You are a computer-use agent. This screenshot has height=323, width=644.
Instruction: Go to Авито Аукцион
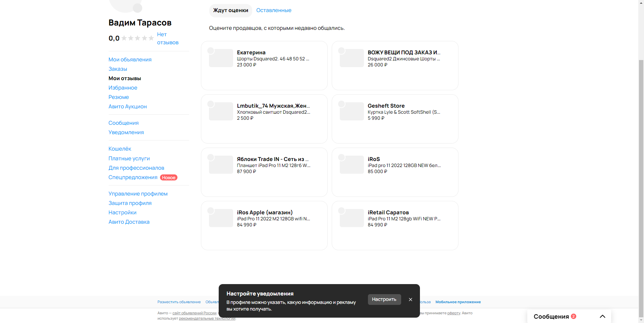coord(127,106)
